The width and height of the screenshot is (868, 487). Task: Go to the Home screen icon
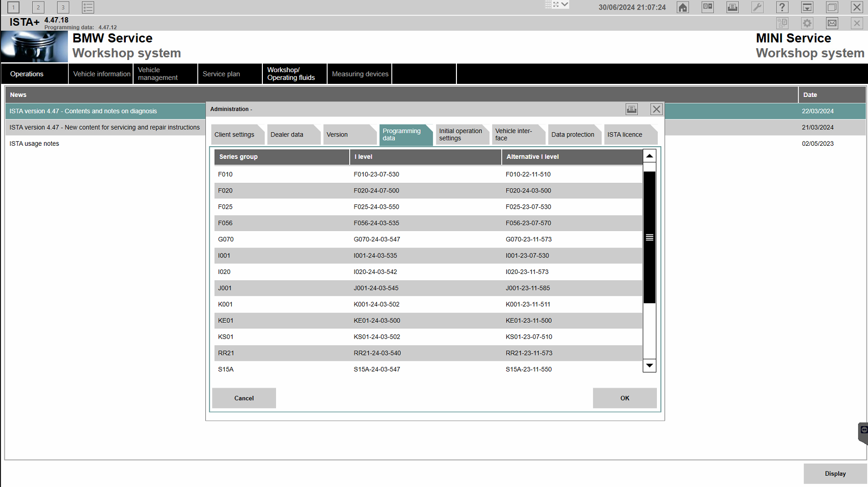[683, 7]
